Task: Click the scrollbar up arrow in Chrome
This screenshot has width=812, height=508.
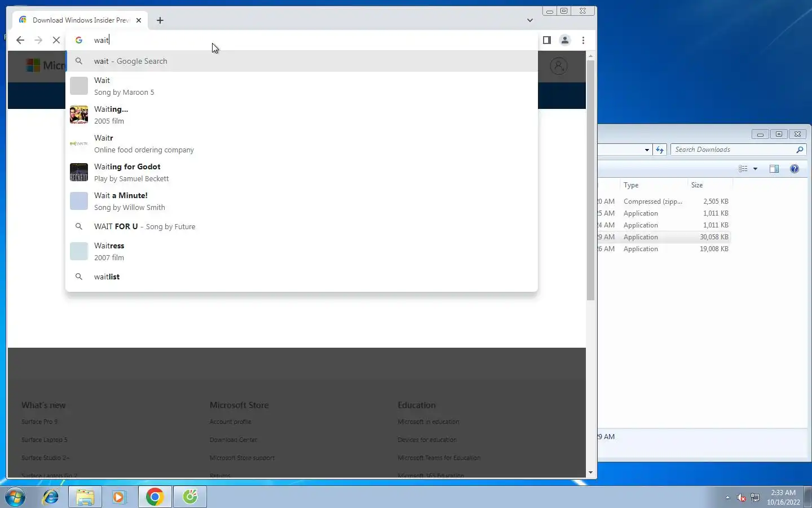Action: [590, 55]
